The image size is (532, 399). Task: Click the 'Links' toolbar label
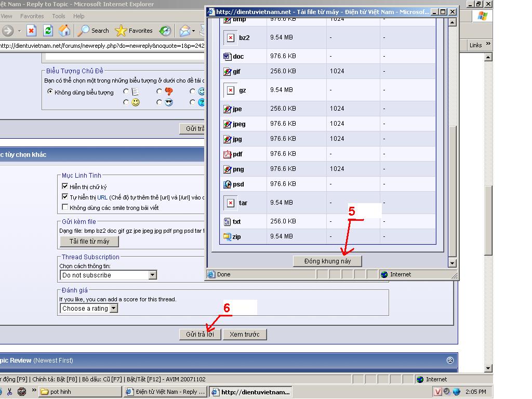click(x=475, y=45)
